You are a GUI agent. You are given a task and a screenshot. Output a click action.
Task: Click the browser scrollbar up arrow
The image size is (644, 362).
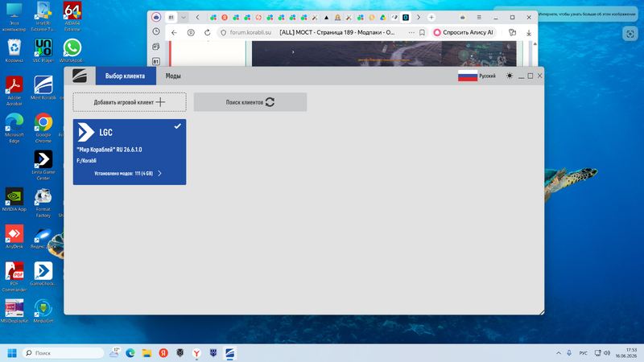535,44
